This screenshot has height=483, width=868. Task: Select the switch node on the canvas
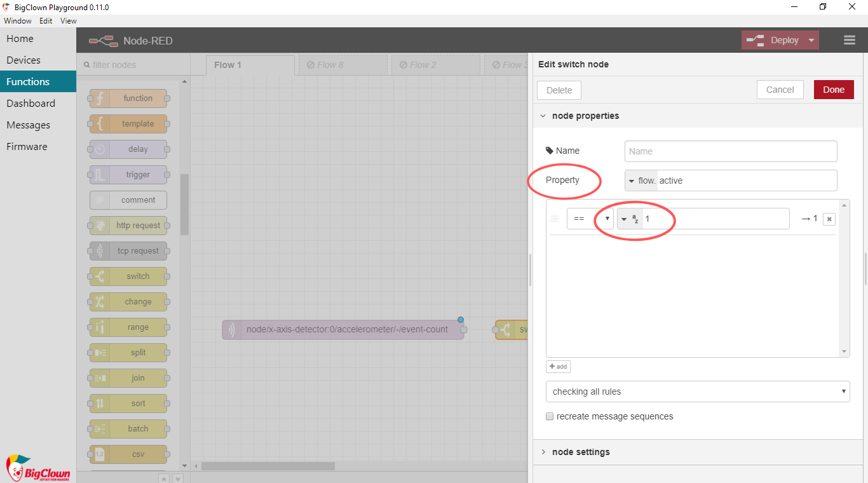coord(512,330)
